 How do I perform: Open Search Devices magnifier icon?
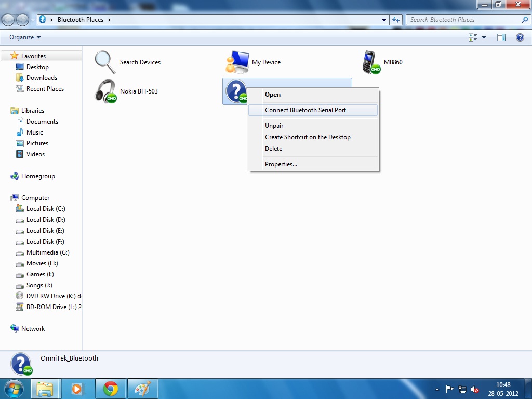105,62
